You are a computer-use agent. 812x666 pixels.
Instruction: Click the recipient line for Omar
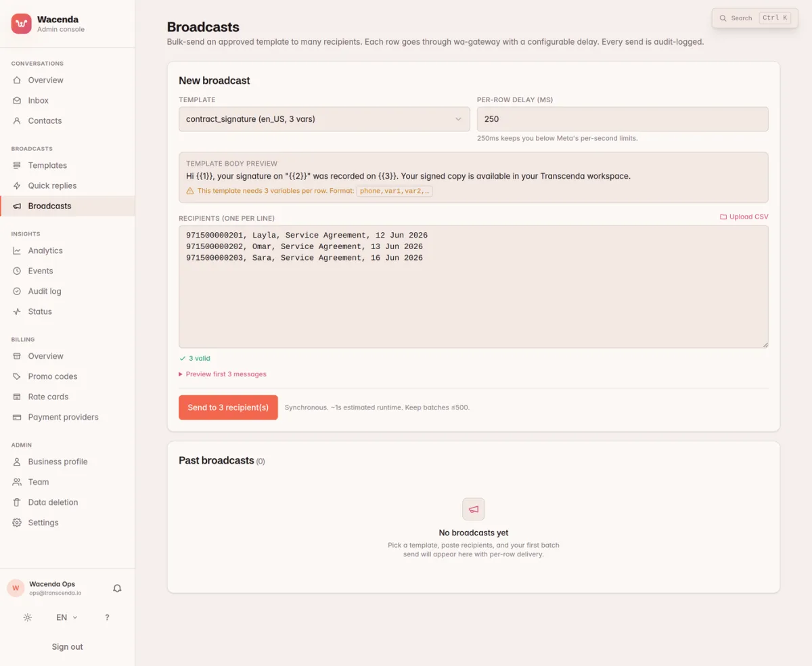pos(304,246)
